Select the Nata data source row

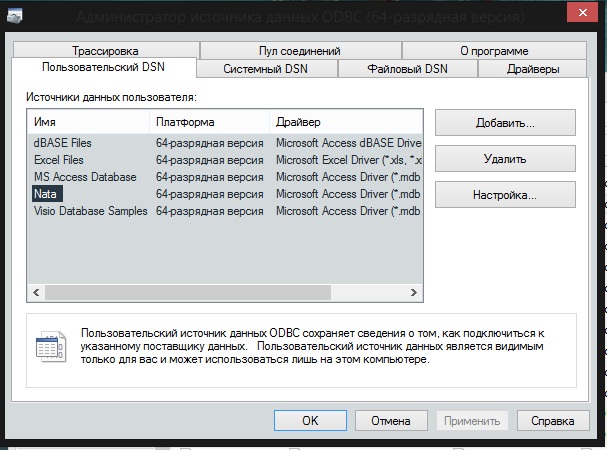(x=47, y=194)
